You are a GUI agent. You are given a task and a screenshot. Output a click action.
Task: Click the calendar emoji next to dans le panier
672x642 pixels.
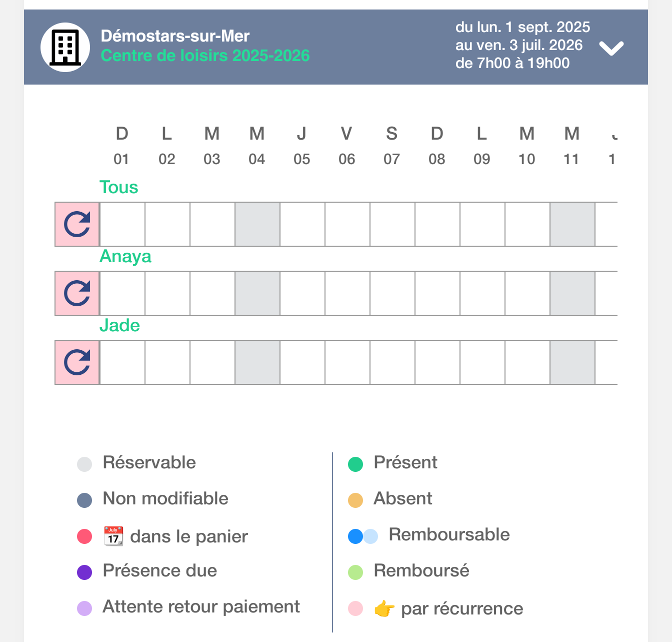coord(113,536)
